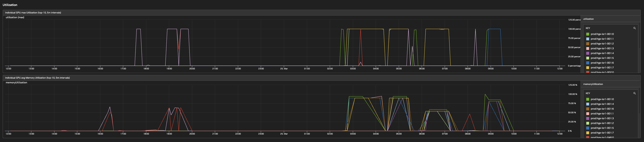The image size is (644, 142).
Task: Click the "utilization (max)" chart label
Action: (x=15, y=17)
